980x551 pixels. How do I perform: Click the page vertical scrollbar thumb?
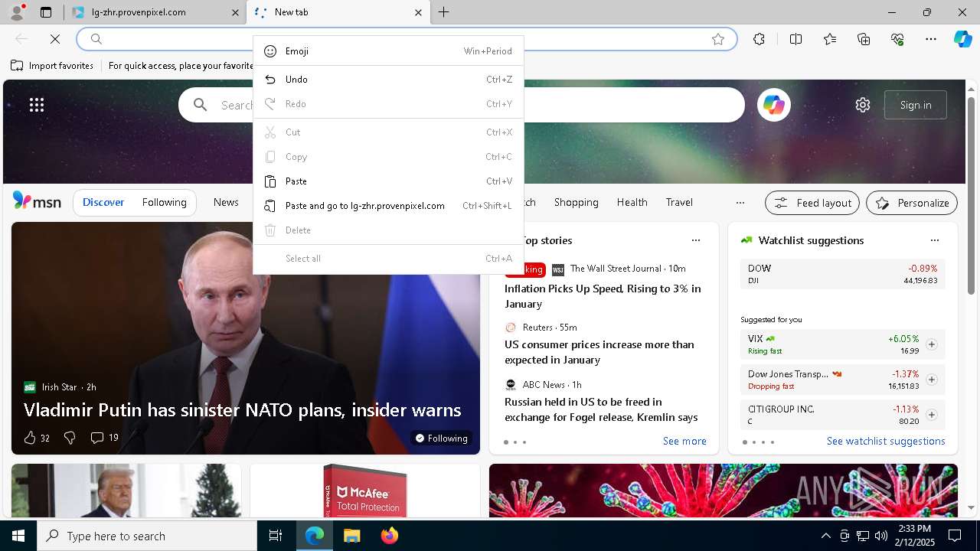point(971,194)
